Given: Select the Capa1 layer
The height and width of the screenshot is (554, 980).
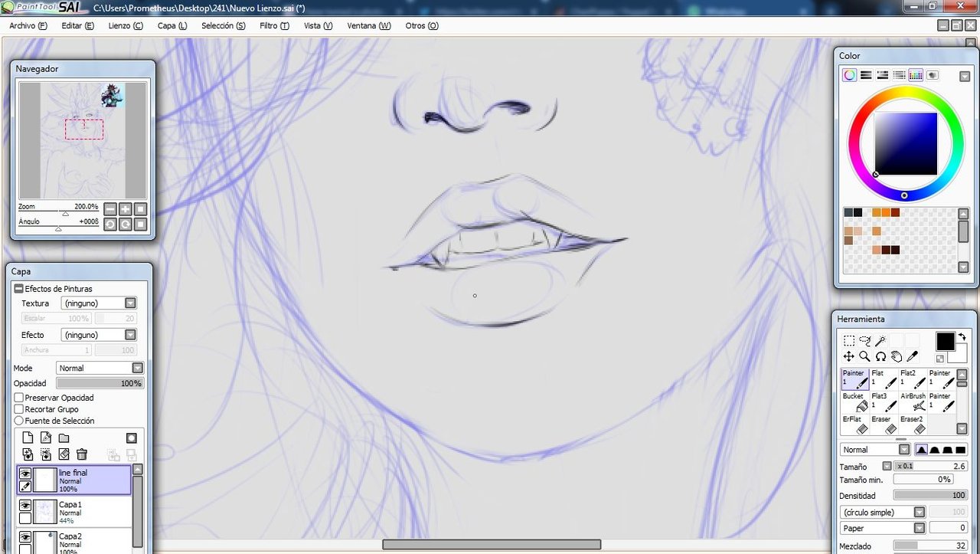Looking at the screenshot, I should pos(73,512).
